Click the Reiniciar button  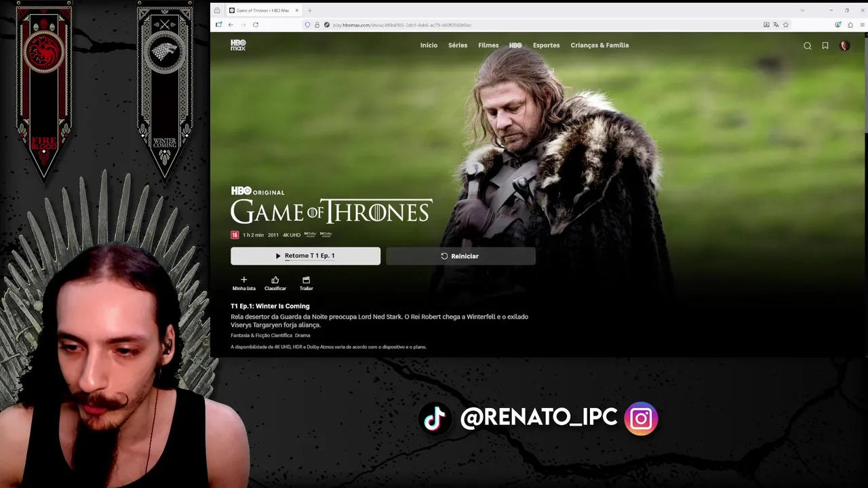(460, 256)
